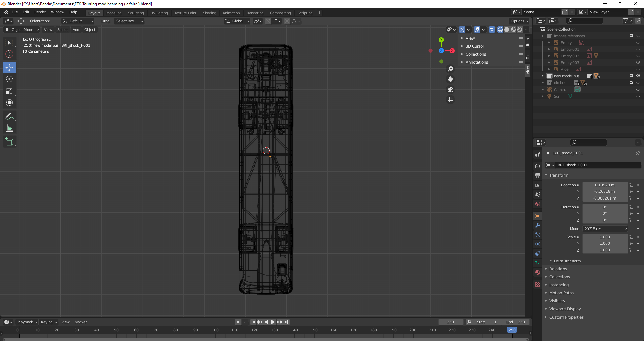
Task: Expand the Relations panel
Action: pyautogui.click(x=558, y=269)
